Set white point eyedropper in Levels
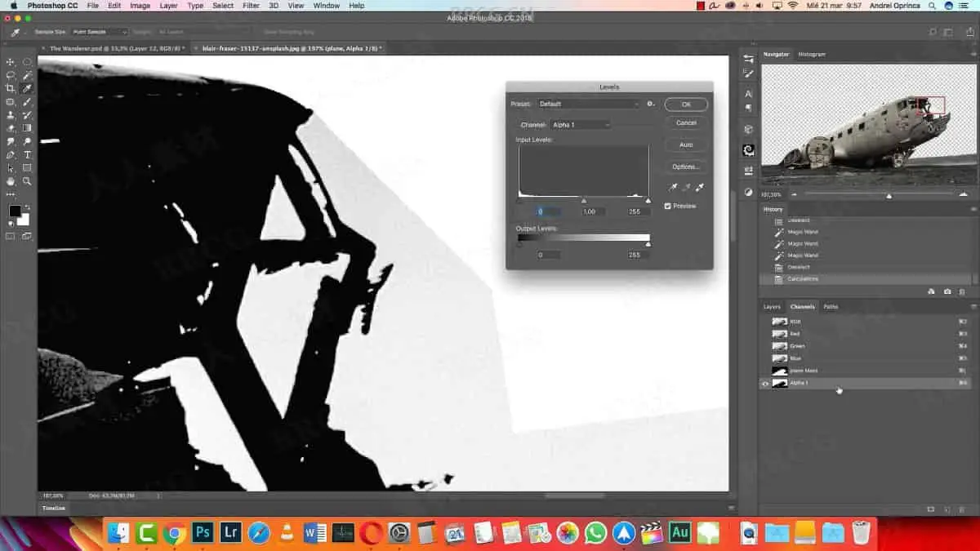Image resolution: width=980 pixels, height=551 pixels. click(700, 188)
